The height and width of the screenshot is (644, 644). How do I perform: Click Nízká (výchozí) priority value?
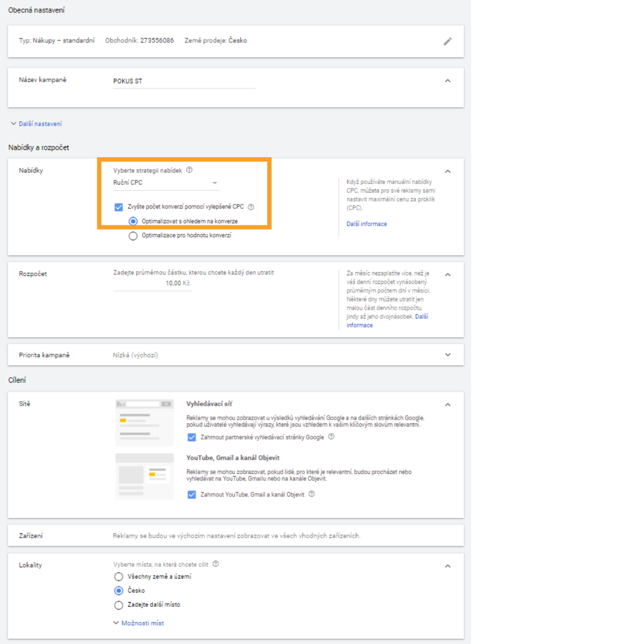coord(135,355)
